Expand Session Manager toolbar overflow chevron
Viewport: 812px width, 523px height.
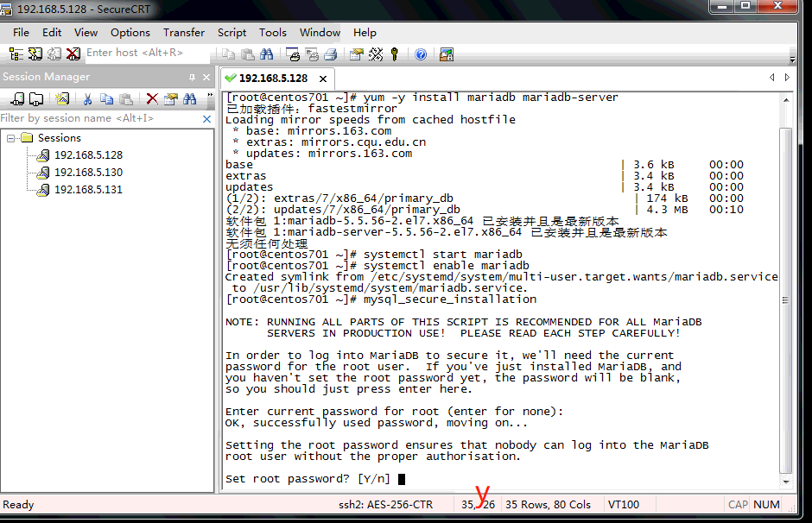210,95
